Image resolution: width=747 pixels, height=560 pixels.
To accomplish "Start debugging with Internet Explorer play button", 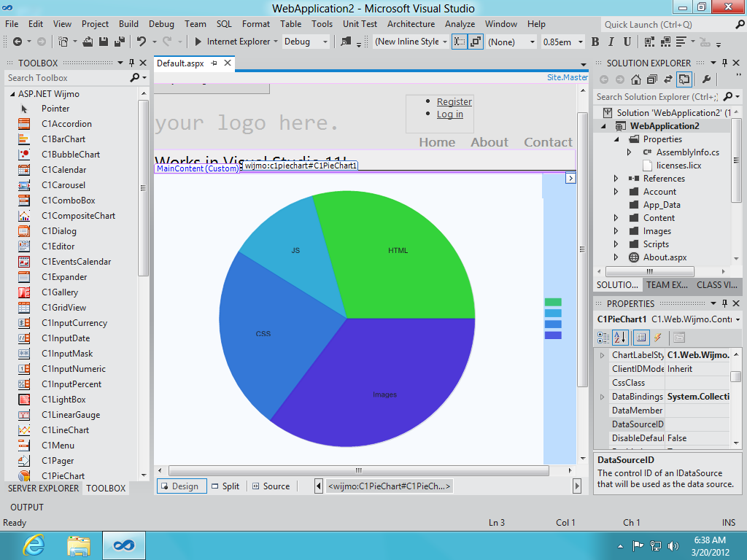I will pyautogui.click(x=198, y=42).
